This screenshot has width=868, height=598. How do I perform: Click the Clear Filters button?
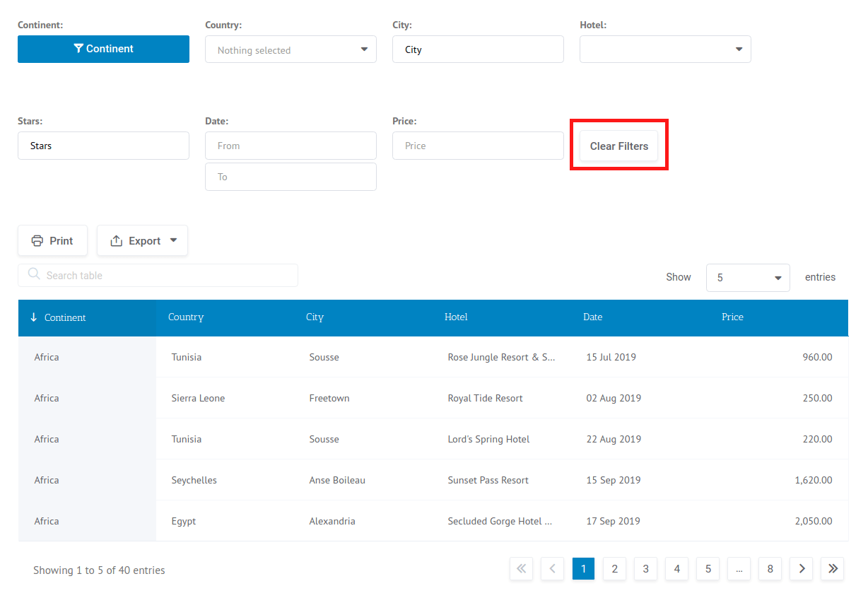tap(618, 146)
